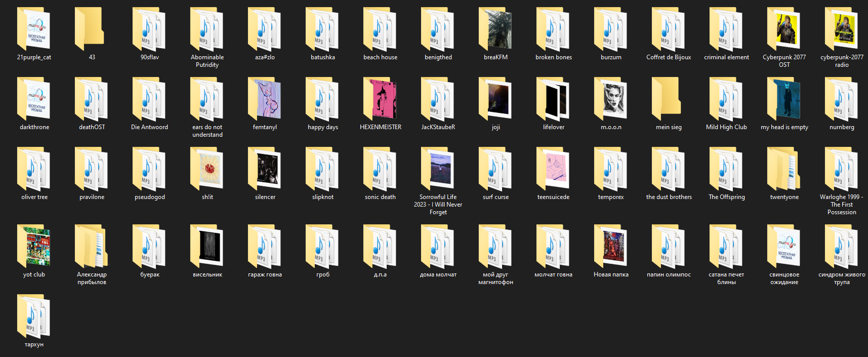Select the 90sflav MP3 folder
Screen dimensions: 868x357
(149, 28)
